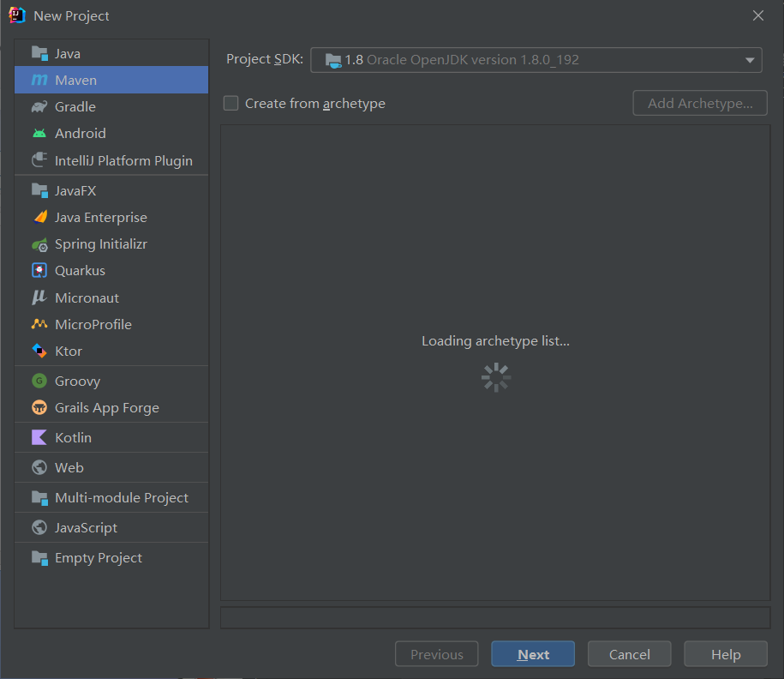Screen dimensions: 784x679
Task: Click the Multi-module Project folder icon
Action: 39,497
